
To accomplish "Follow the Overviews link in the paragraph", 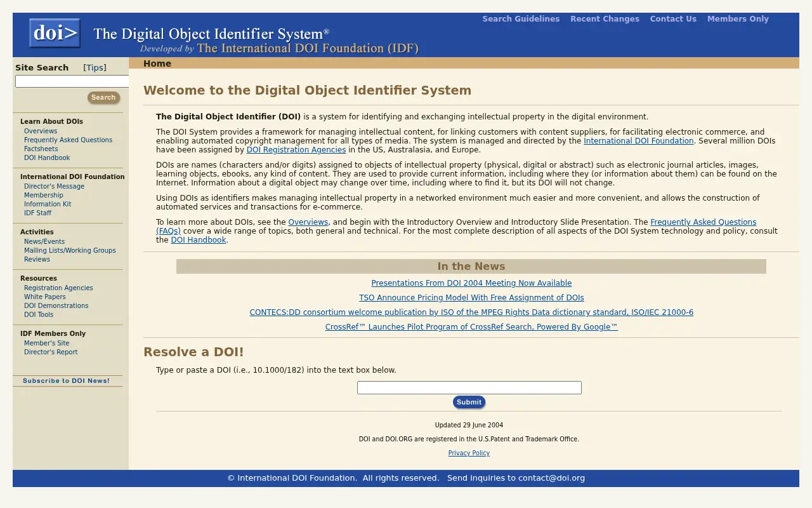I will point(308,222).
